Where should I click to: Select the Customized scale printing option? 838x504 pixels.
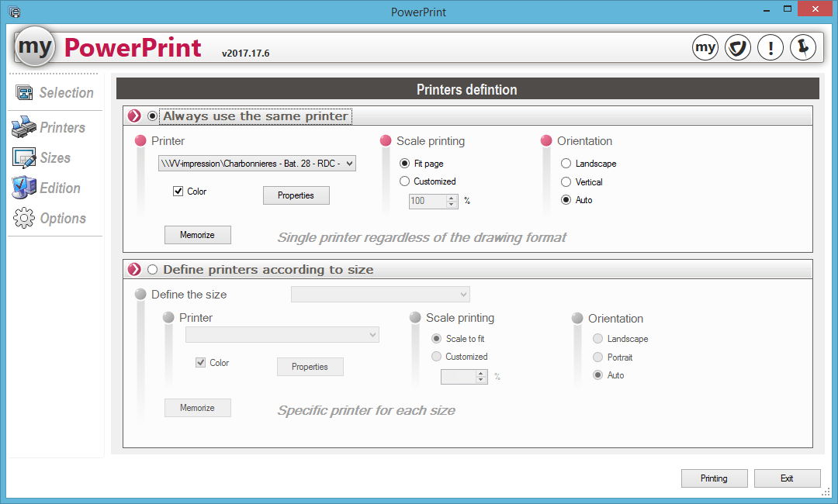pos(406,181)
